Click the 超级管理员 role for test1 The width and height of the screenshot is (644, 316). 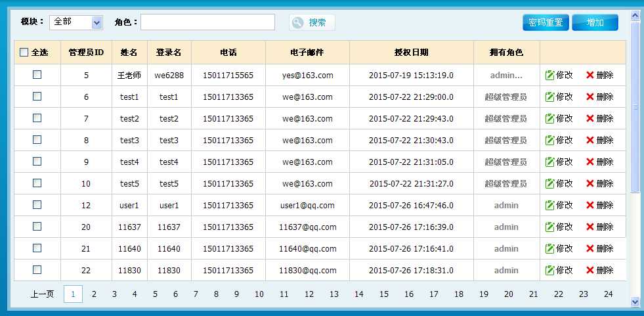point(506,97)
